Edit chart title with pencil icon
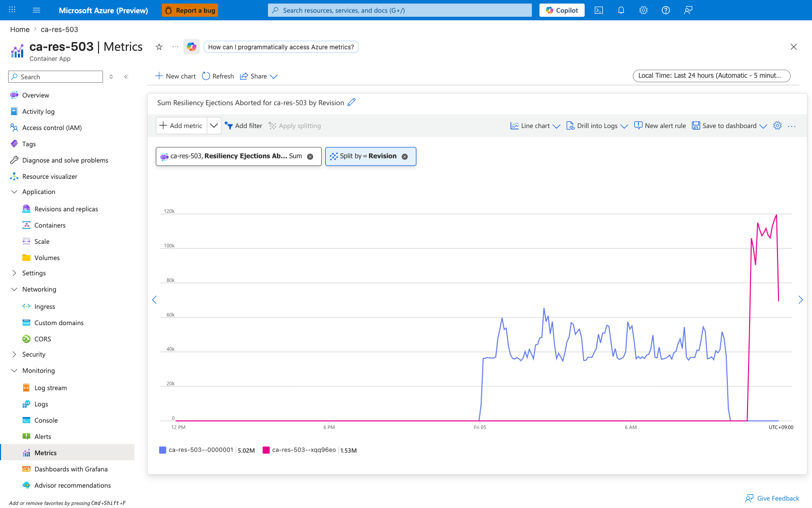The image size is (812, 508). (352, 102)
